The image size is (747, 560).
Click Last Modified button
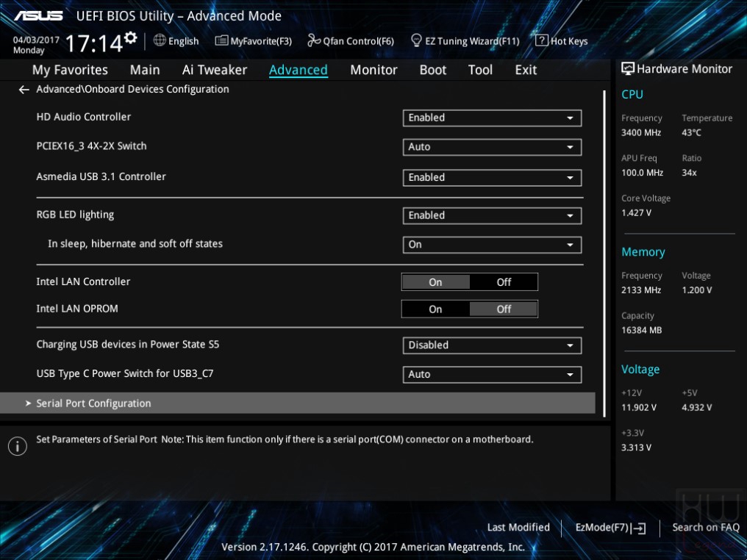coord(518,527)
